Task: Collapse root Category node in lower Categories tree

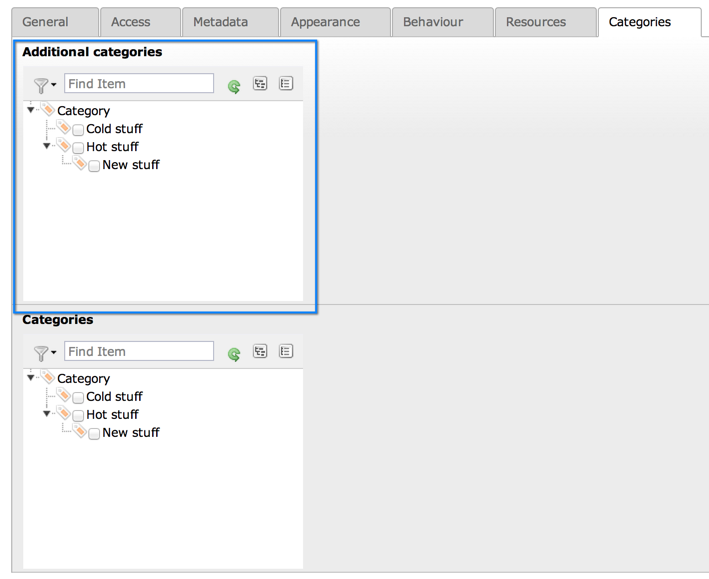Action: pos(31,378)
